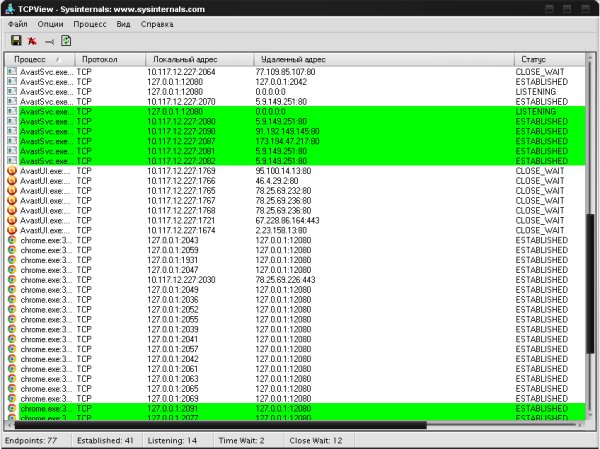This screenshot has height=449, width=600.
Task: Click AvastUI icon in row with 95.100.14.13:80
Action: pyautogui.click(x=12, y=171)
